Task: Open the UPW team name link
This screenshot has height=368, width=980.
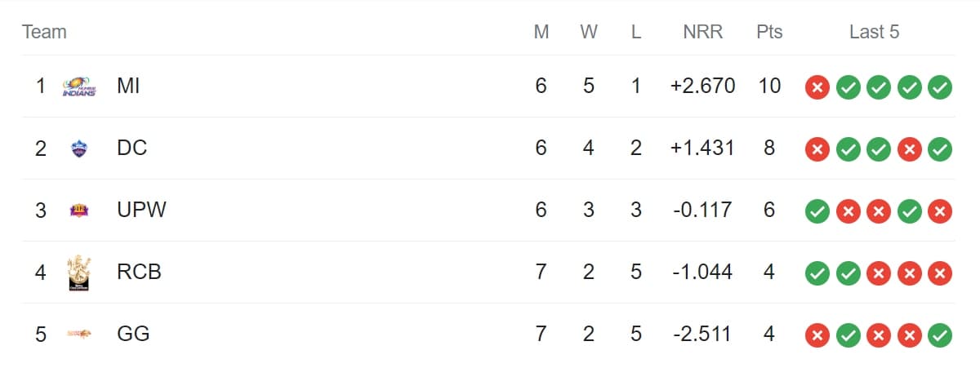Action: pos(141,210)
